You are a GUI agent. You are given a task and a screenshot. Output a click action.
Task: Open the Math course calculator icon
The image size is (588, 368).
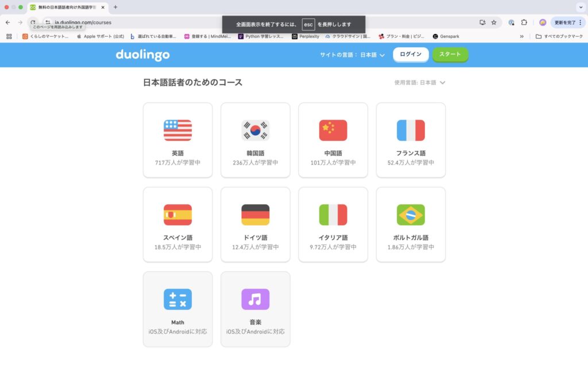coord(177,299)
